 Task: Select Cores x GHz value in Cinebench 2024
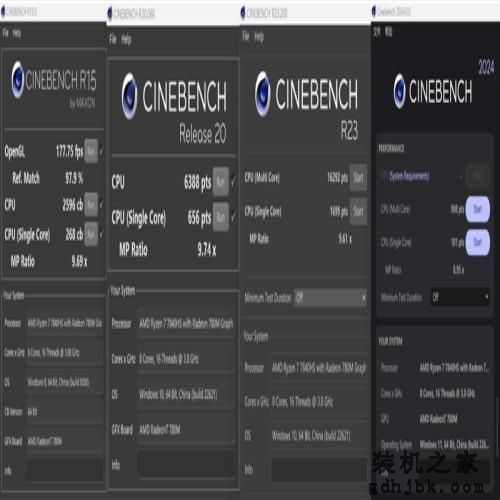click(447, 394)
